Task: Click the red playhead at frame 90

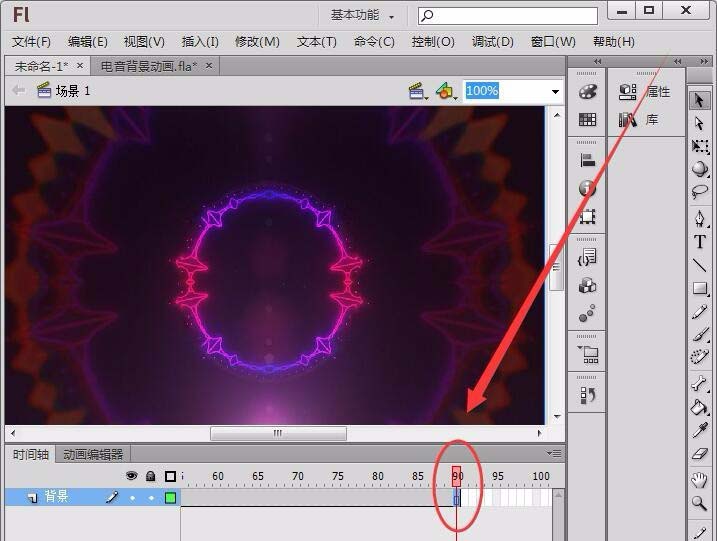Action: [456, 477]
